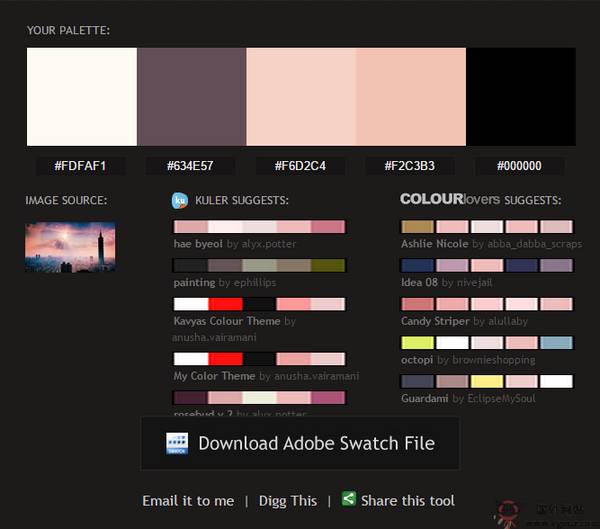This screenshot has height=529, width=600.
Task: Pick the light pink #F6D2C4 swatch
Action: 301,97
